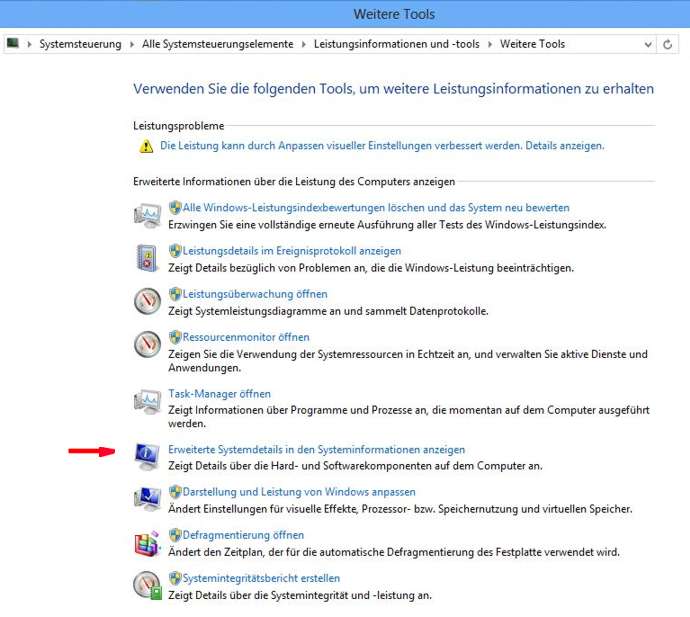Click Alle Windows-Leistungsindexbewertungen löschen und neu bewerten
Screen dimensions: 690x617
tap(376, 207)
